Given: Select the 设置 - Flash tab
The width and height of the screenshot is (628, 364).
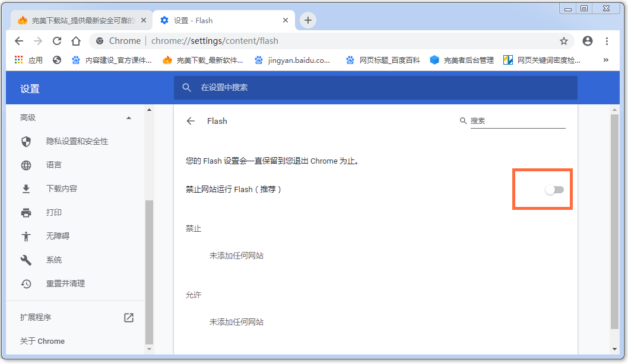Looking at the screenshot, I should point(224,20).
